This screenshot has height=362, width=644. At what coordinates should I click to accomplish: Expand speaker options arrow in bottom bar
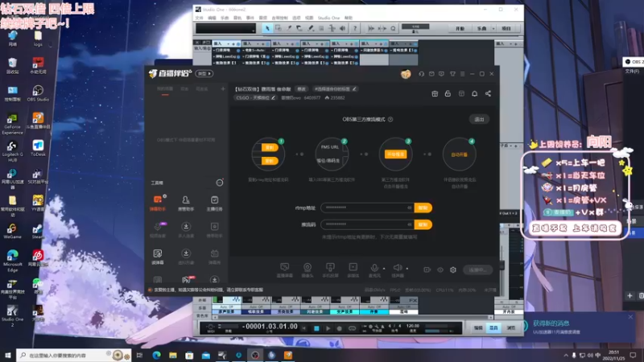(x=407, y=269)
